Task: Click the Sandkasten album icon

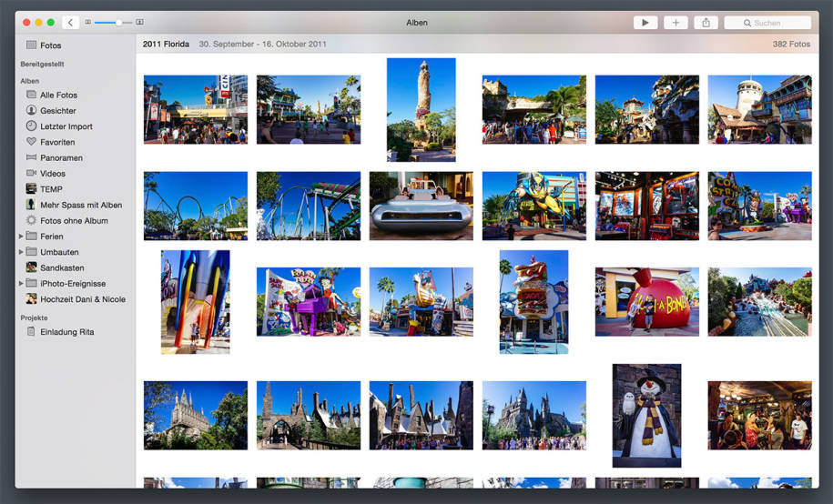Action: pos(31,267)
